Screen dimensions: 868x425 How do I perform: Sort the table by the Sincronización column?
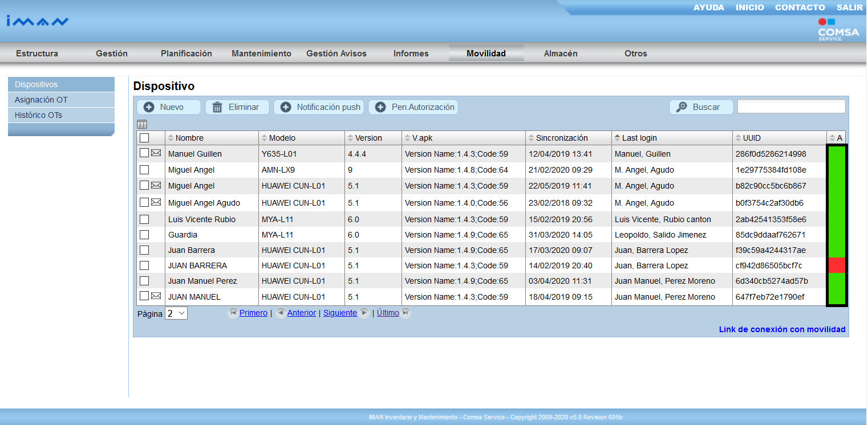point(557,138)
